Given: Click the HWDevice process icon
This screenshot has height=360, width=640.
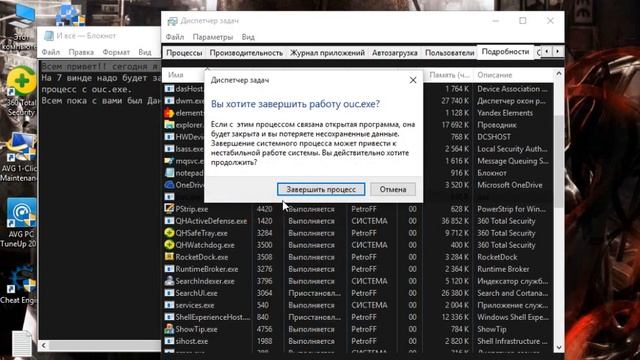Looking at the screenshot, I should [169, 137].
